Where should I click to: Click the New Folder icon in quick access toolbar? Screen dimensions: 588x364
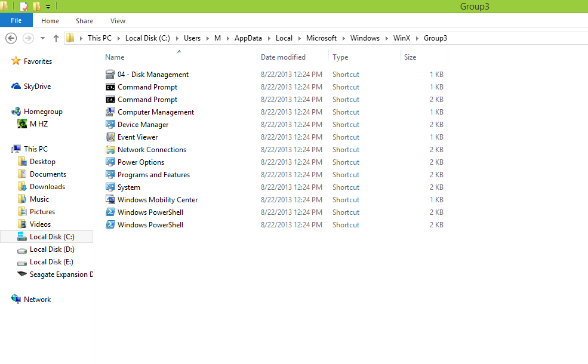click(37, 7)
